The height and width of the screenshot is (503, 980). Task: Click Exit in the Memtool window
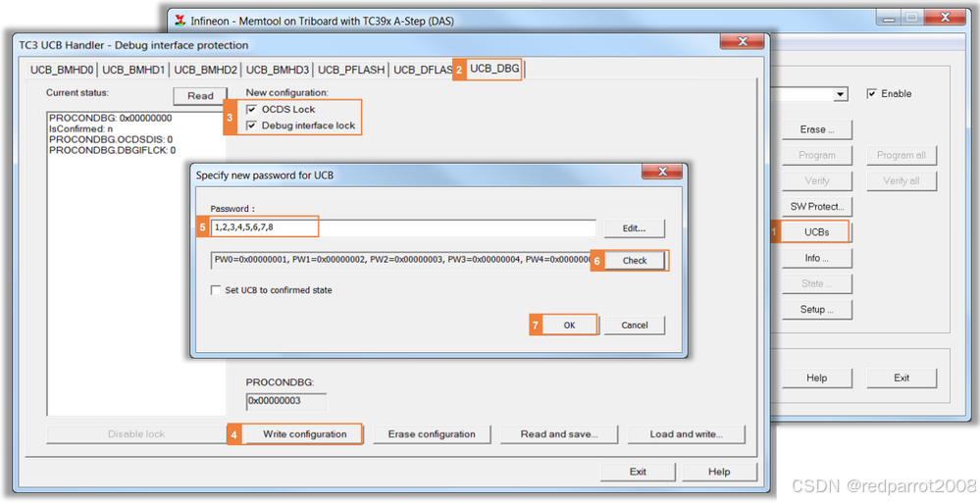click(902, 378)
